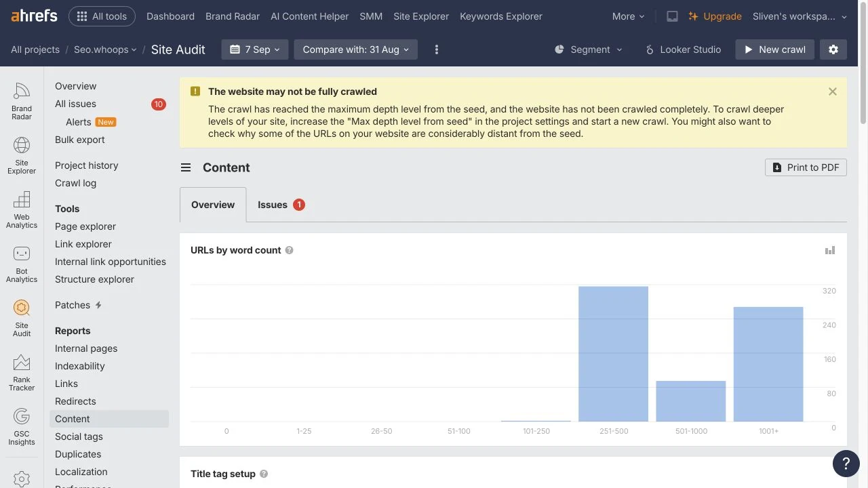The height and width of the screenshot is (488, 868).
Task: Open Site Explorer in top navigation
Action: [x=421, y=16]
